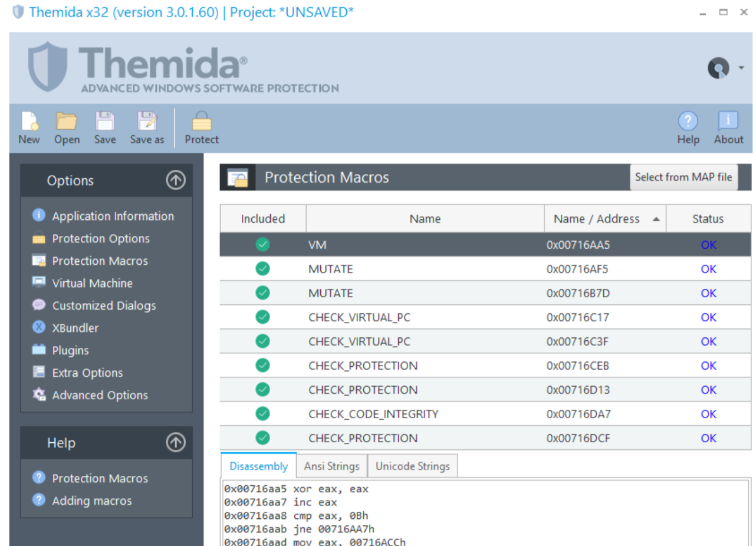
Task: Open the About info icon
Action: tap(728, 121)
